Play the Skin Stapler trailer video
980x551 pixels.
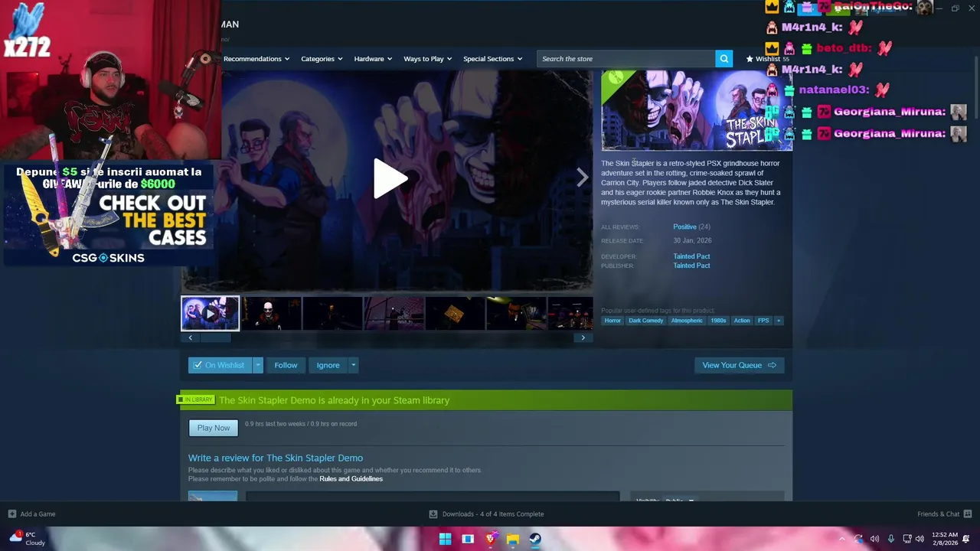point(390,179)
